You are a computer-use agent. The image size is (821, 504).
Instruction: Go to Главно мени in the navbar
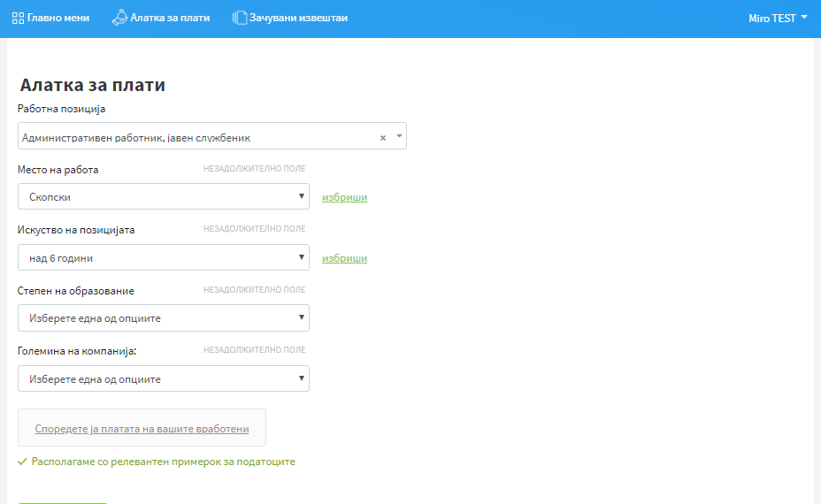(58, 18)
